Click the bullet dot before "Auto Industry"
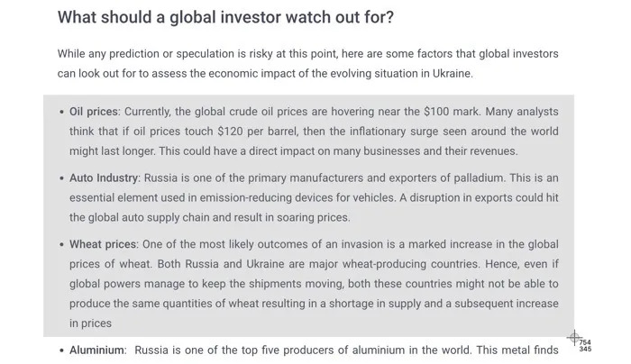The width and height of the screenshot is (631, 364). click(x=61, y=178)
